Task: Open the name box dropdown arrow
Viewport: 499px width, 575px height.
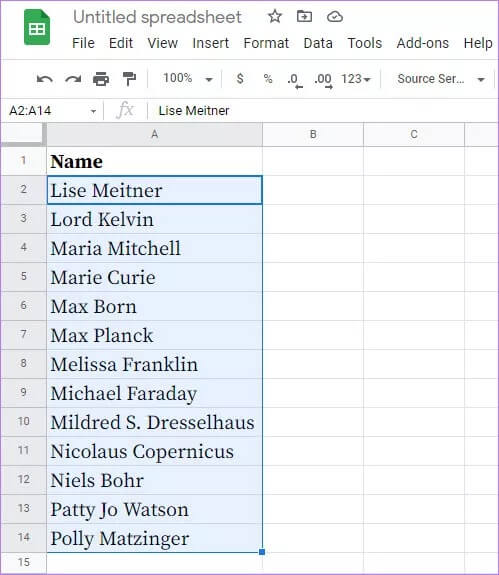Action: 93,111
